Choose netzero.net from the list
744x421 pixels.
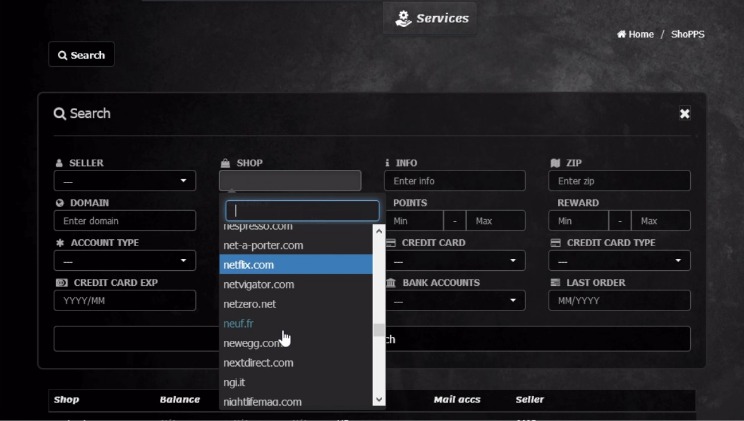296,304
